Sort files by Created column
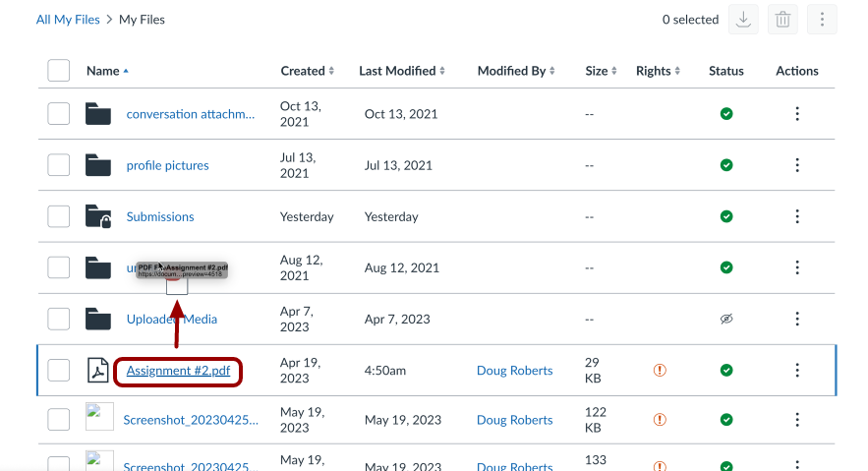Screen dimensions: 868x471 (308, 71)
